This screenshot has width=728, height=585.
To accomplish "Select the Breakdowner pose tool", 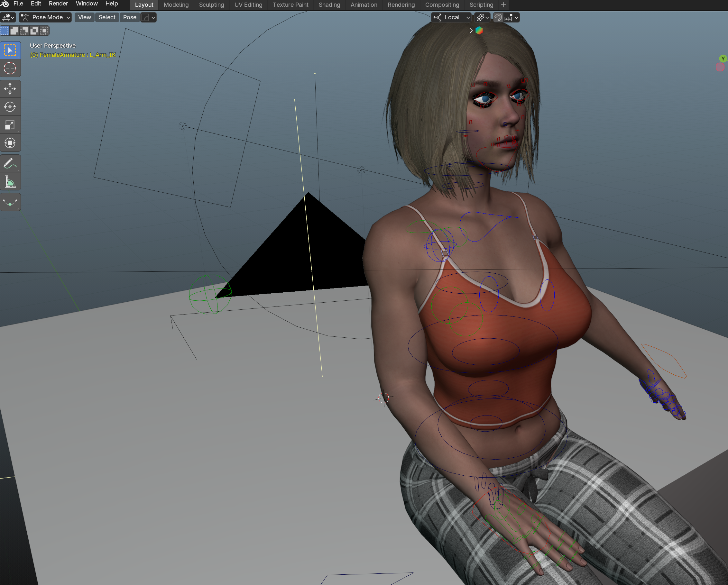I will (x=10, y=202).
